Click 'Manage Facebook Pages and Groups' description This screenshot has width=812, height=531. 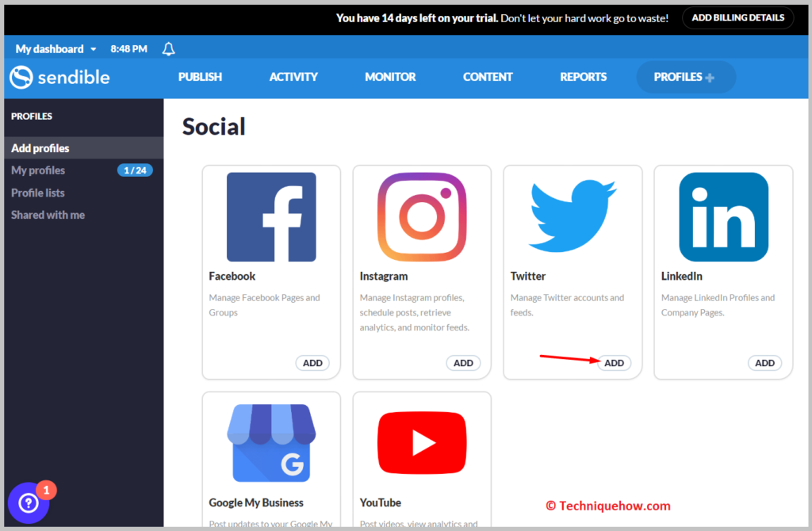point(264,305)
